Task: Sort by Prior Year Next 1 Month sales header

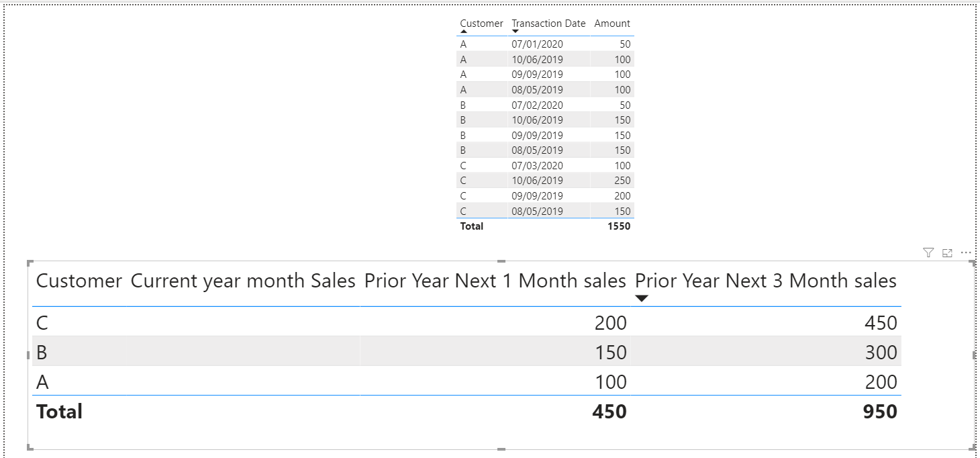Action: point(495,281)
